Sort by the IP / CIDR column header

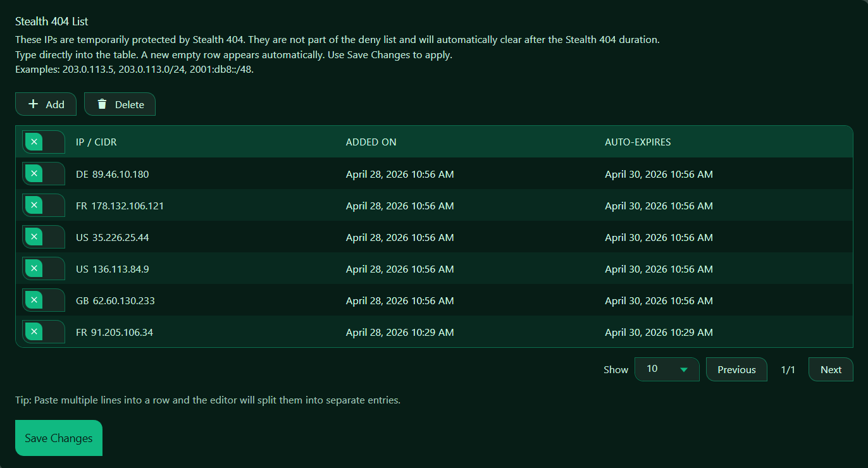pos(96,142)
